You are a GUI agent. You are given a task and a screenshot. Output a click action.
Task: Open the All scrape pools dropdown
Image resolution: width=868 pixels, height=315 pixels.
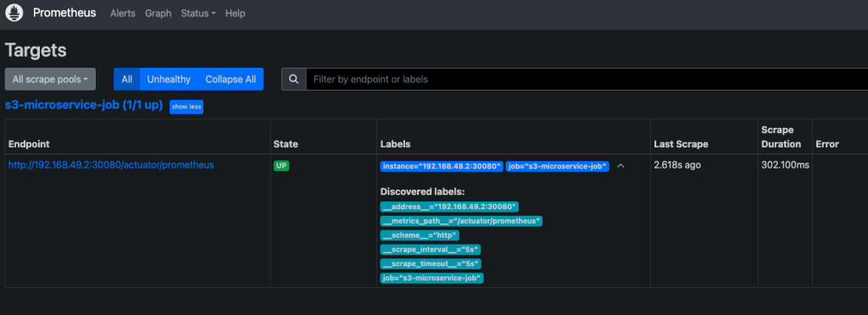[x=50, y=79]
